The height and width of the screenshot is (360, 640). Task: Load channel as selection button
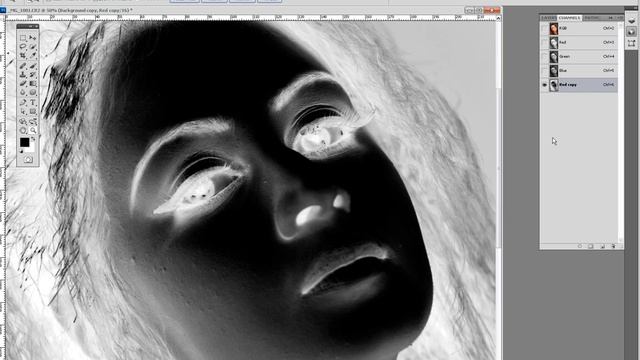pos(580,246)
